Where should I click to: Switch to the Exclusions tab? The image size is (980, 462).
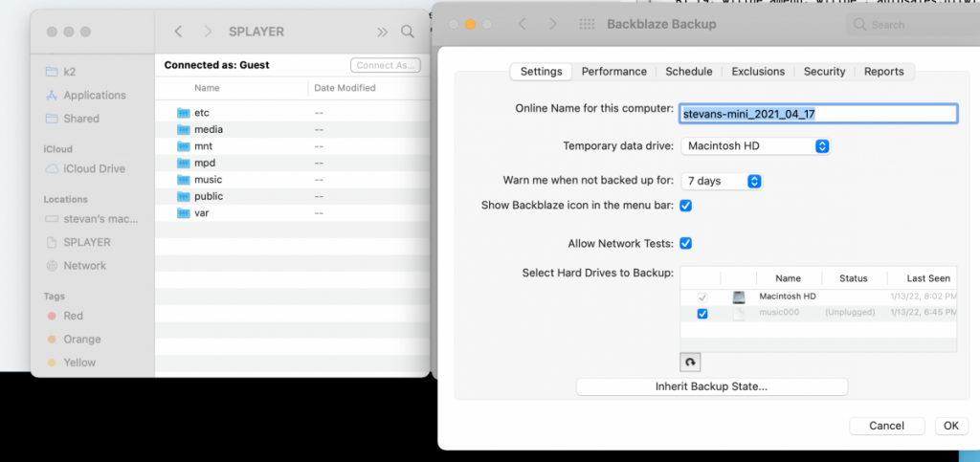(758, 72)
